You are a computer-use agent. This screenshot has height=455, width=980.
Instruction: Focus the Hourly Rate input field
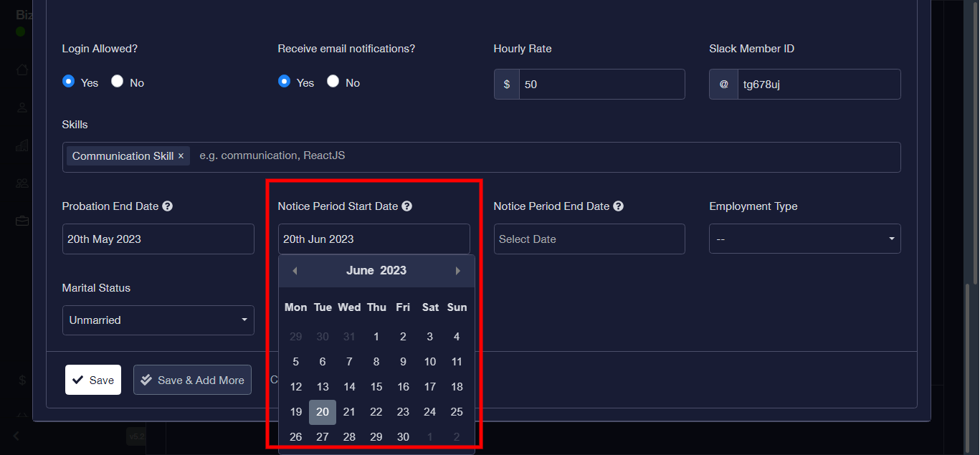601,85
